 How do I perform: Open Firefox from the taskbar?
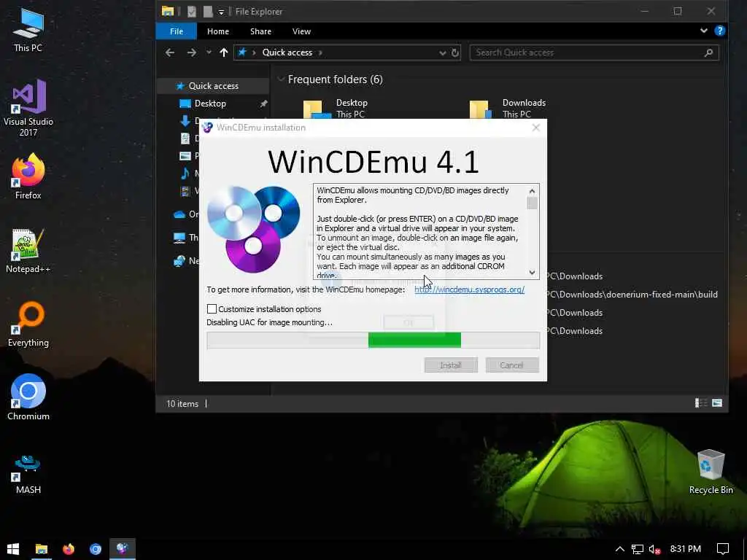[69, 549]
